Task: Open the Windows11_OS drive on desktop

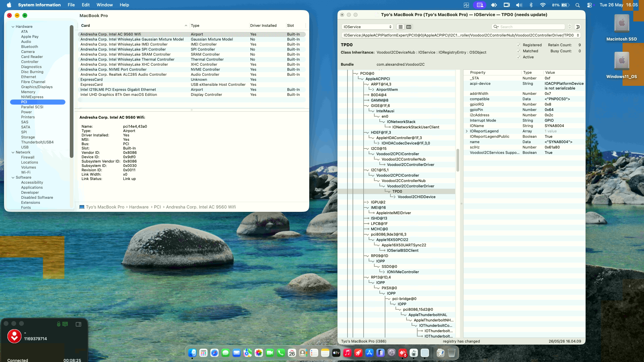Action: 622,66
